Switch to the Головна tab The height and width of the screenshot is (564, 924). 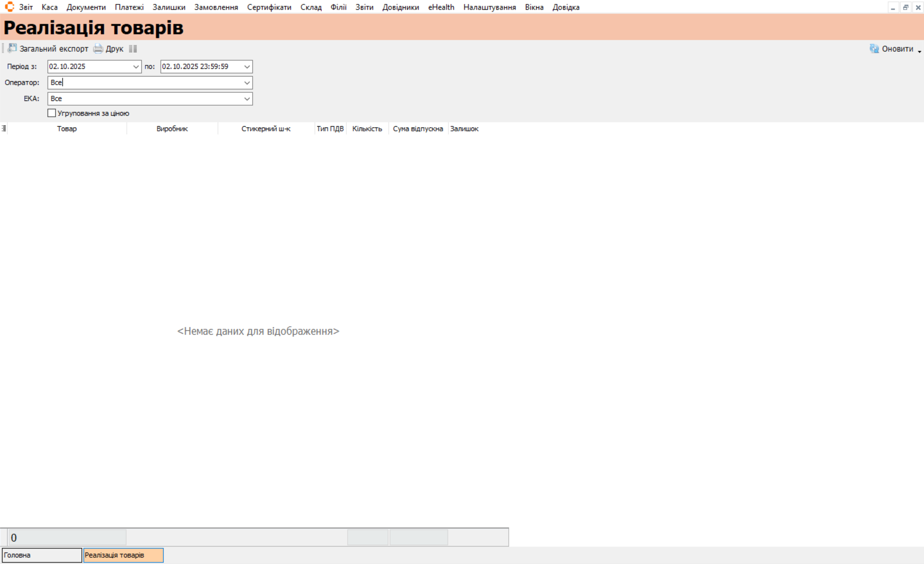pyautogui.click(x=42, y=555)
